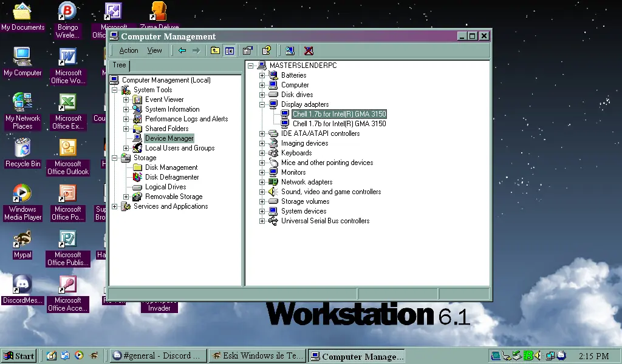Click the red X Uninstall toolbar icon
The height and width of the screenshot is (364, 622).
(x=309, y=50)
